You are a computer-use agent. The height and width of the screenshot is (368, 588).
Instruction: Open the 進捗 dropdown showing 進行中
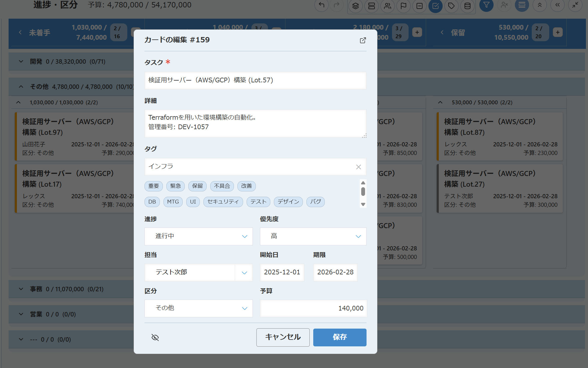point(198,236)
